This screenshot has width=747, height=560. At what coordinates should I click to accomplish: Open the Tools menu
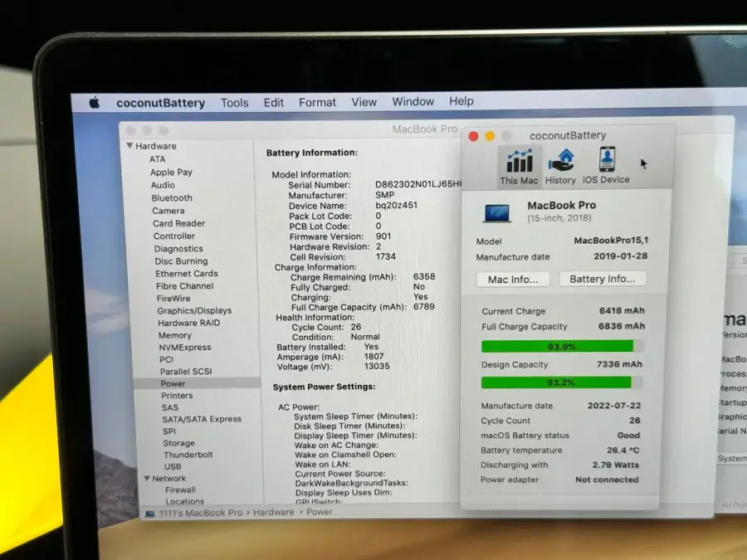[x=233, y=101]
